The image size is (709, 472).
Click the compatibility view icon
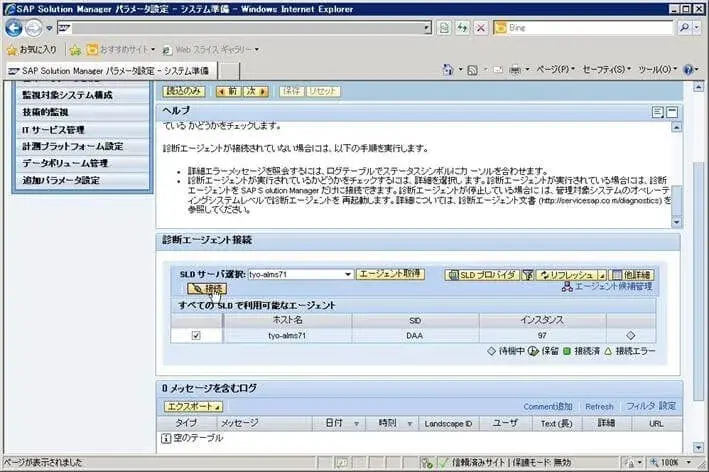pos(444,28)
